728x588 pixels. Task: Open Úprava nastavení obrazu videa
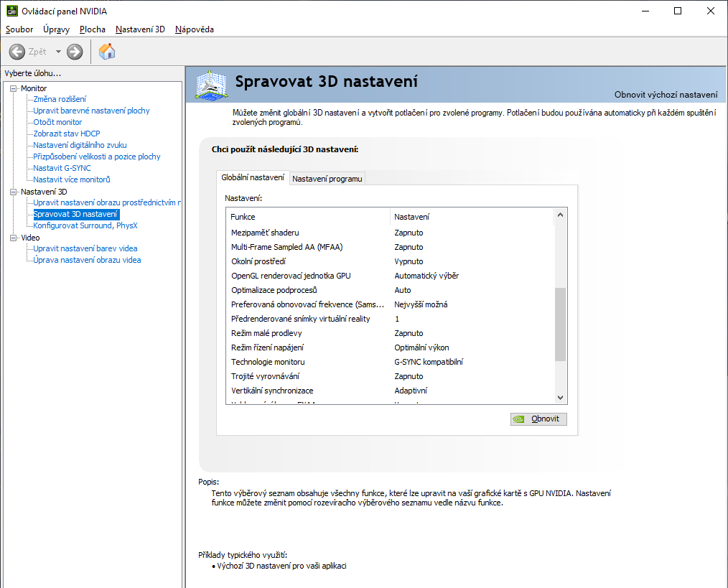[x=87, y=260]
